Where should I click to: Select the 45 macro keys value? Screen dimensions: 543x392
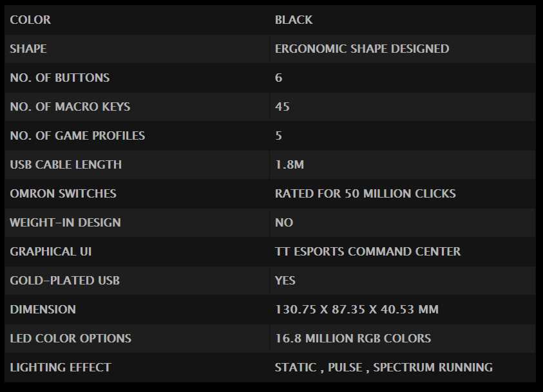point(282,107)
